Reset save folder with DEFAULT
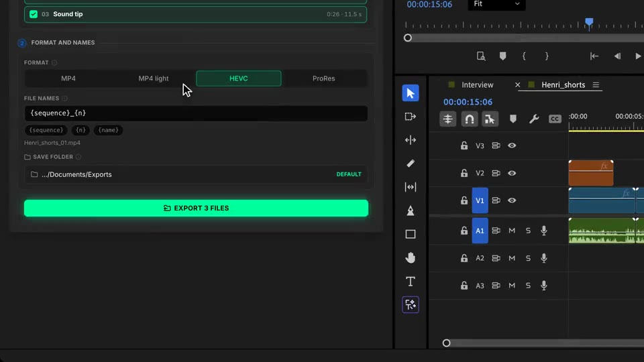 coord(349,174)
